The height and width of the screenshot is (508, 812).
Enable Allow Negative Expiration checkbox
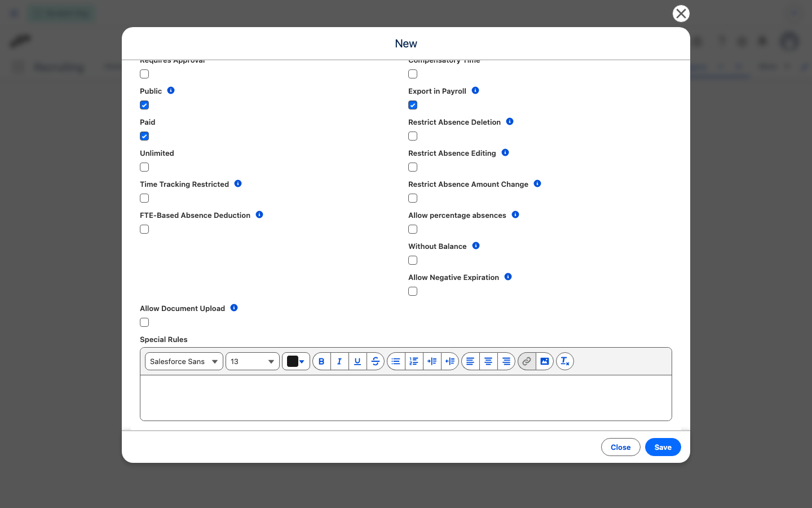click(x=413, y=291)
